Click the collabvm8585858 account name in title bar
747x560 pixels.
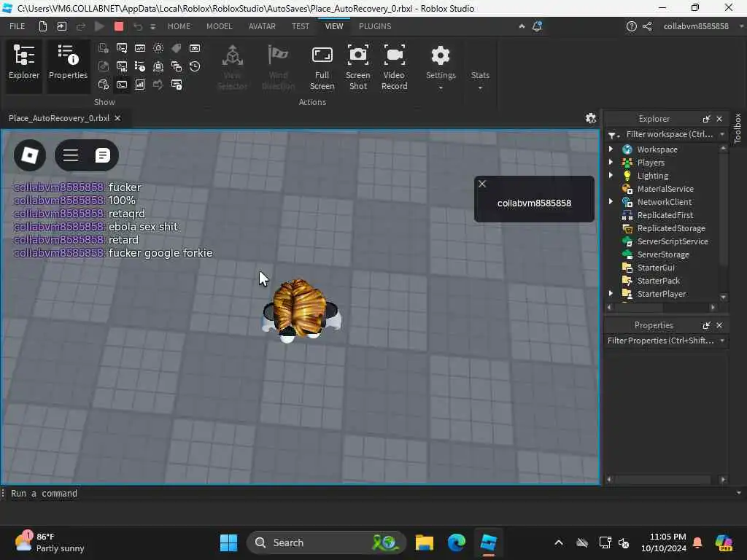pyautogui.click(x=696, y=26)
